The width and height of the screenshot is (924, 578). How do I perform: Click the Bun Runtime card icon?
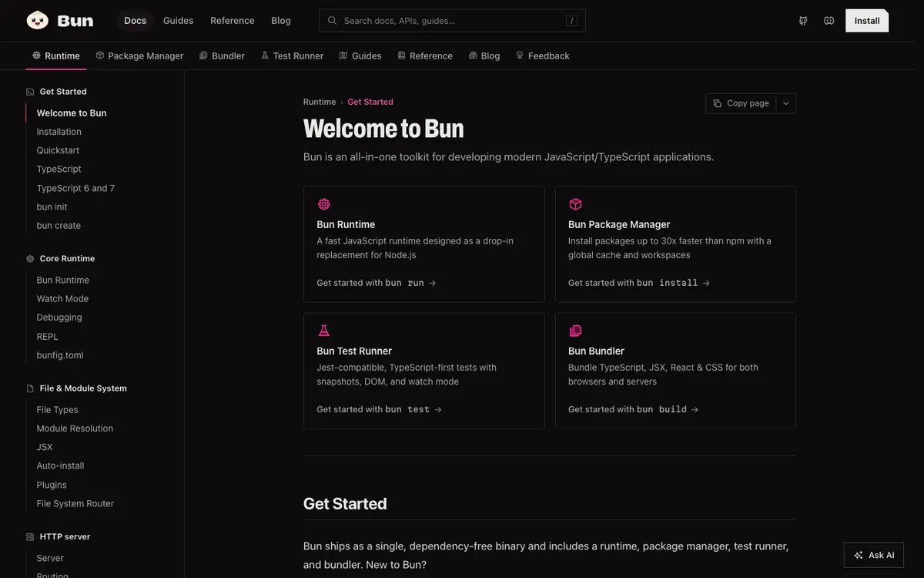pos(323,204)
